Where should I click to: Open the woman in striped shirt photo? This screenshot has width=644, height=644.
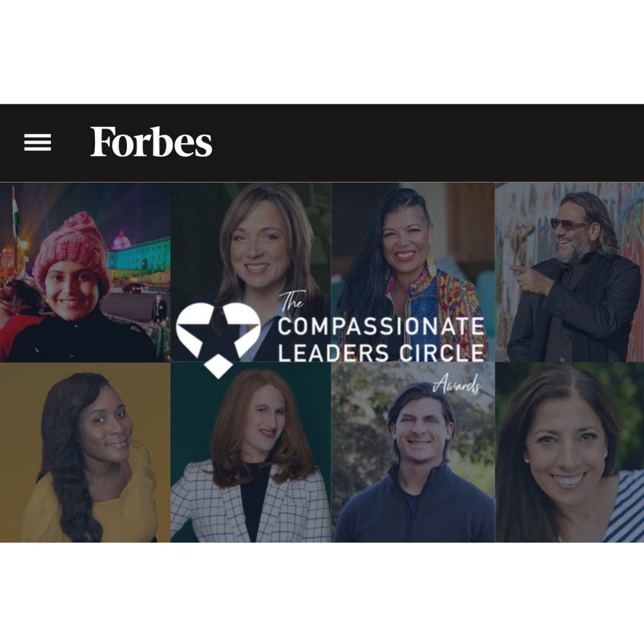569,452
